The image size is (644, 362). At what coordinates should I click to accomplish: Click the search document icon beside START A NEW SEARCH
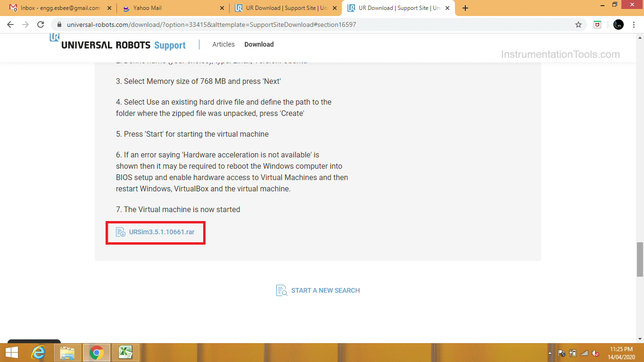(x=281, y=290)
